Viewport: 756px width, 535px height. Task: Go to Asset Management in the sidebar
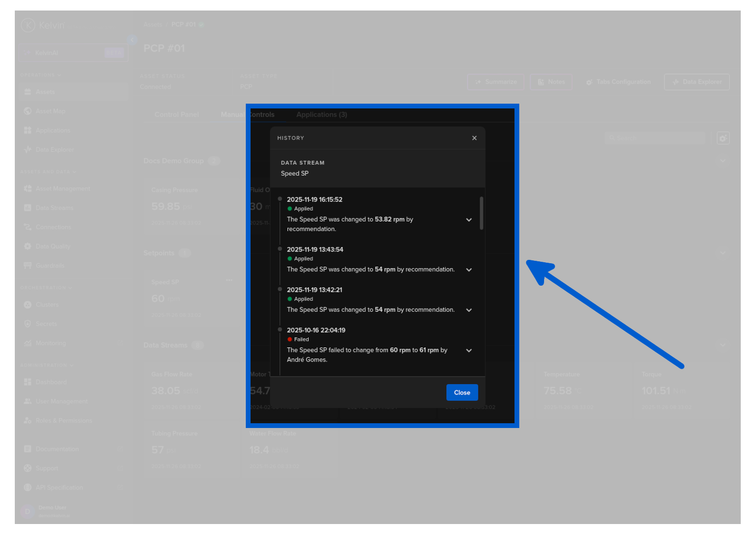(x=63, y=189)
